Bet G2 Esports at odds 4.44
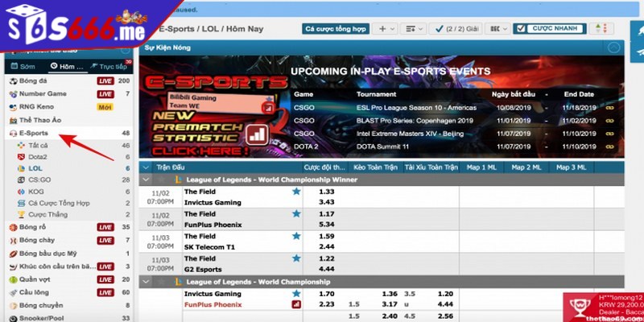Viewport: 644px width, 322px height. coord(327,270)
